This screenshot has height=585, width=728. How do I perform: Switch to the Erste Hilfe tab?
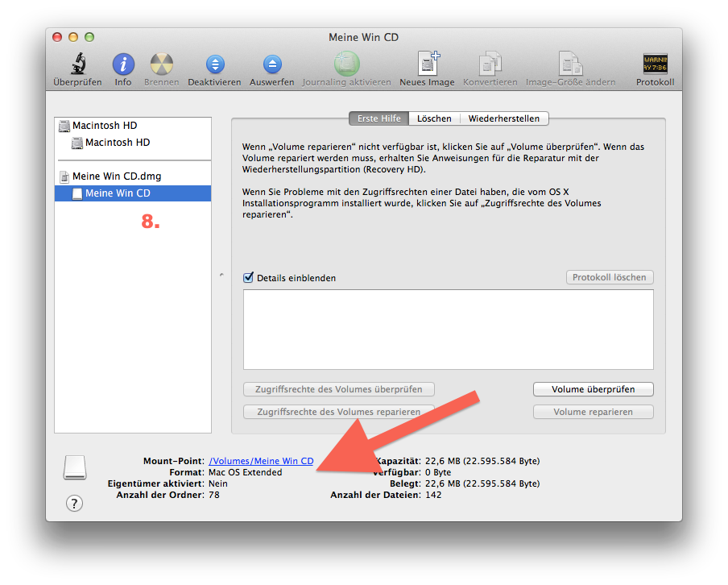pyautogui.click(x=378, y=118)
